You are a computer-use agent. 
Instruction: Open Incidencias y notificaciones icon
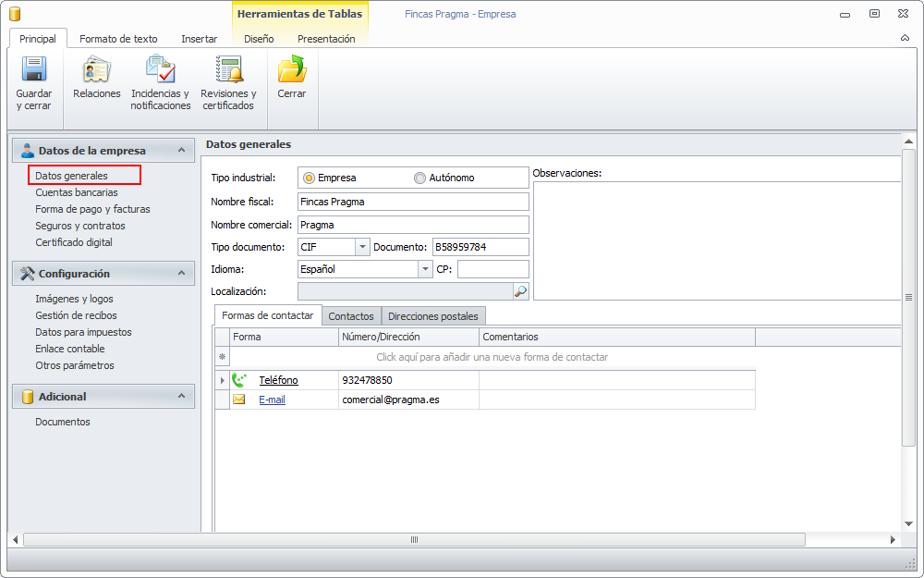click(160, 70)
